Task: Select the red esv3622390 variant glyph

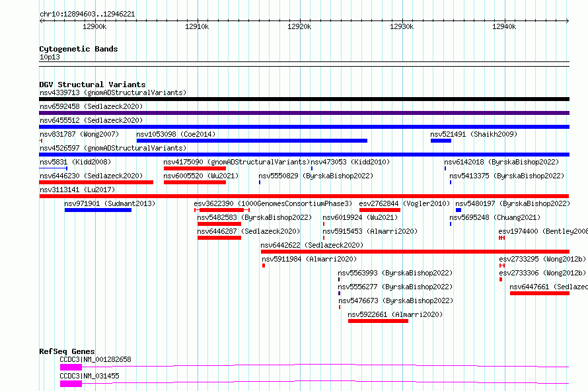Action: (x=221, y=210)
